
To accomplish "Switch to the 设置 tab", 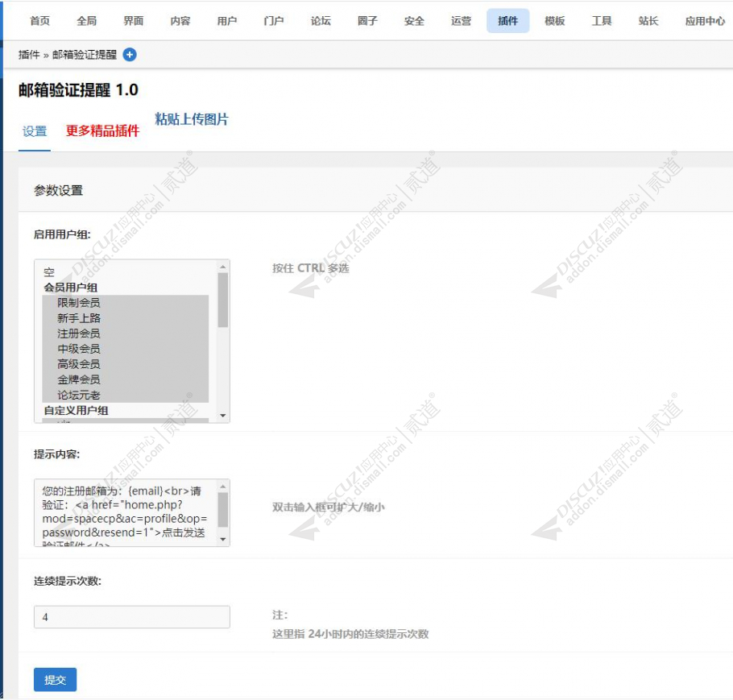I will 35,131.
